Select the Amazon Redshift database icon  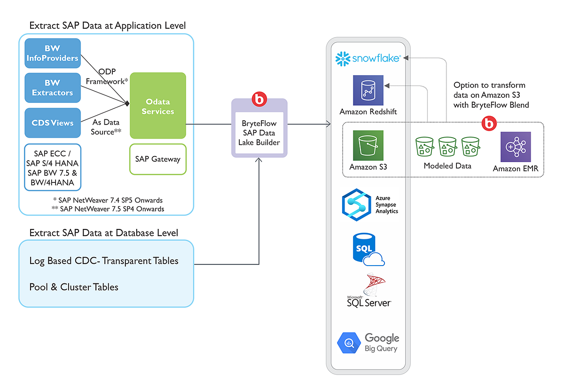(x=368, y=89)
